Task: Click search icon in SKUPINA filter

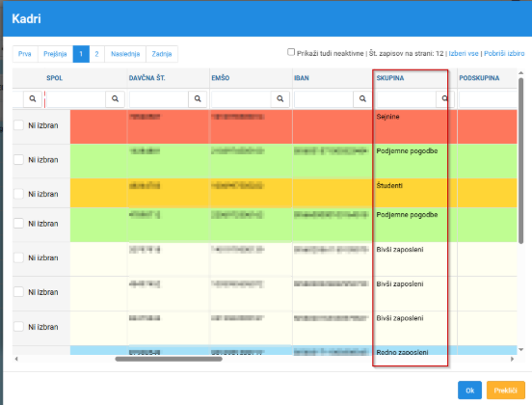Action: (445, 98)
